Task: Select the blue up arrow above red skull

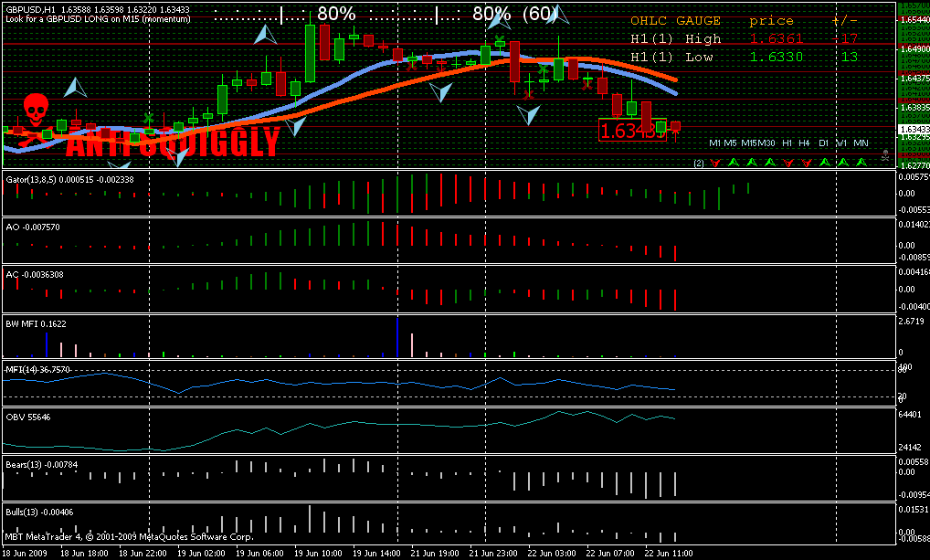Action: click(x=75, y=87)
